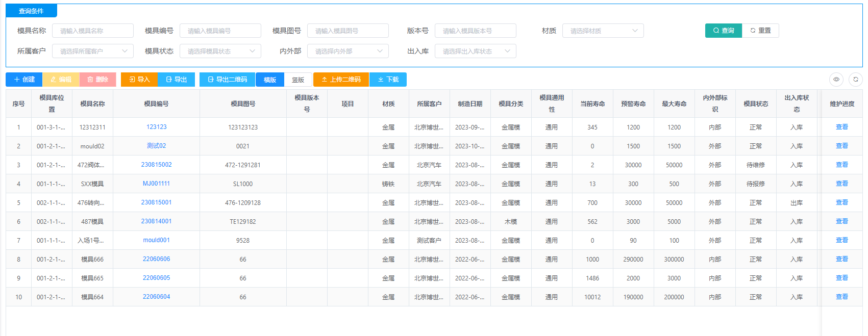Click the 删除 (delete) button
The height and width of the screenshot is (336, 868).
tap(97, 80)
